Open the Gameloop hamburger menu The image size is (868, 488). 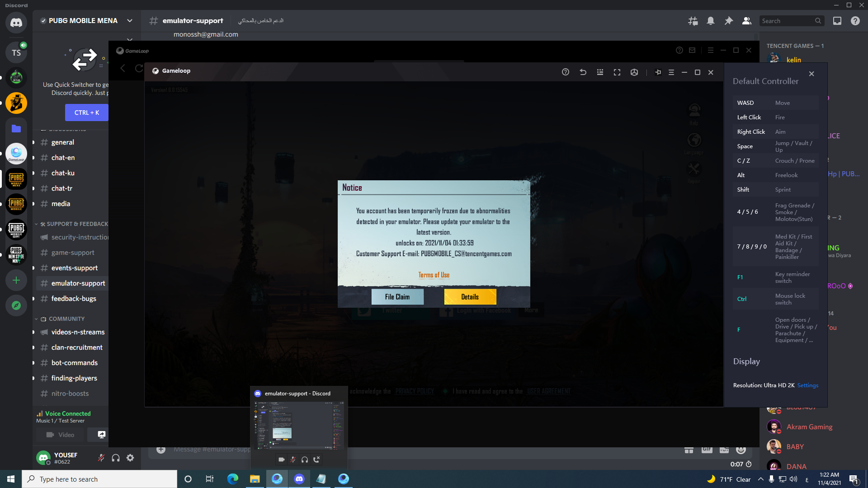tap(671, 72)
